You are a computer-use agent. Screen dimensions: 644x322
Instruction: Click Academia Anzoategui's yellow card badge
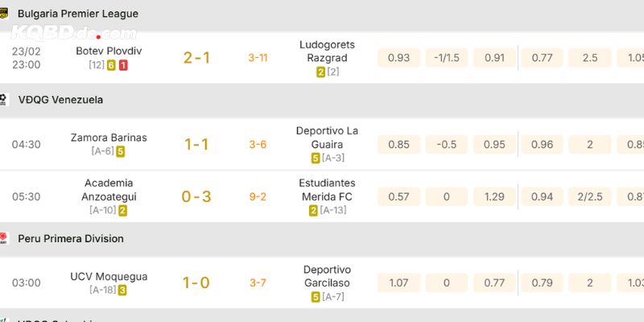122,210
